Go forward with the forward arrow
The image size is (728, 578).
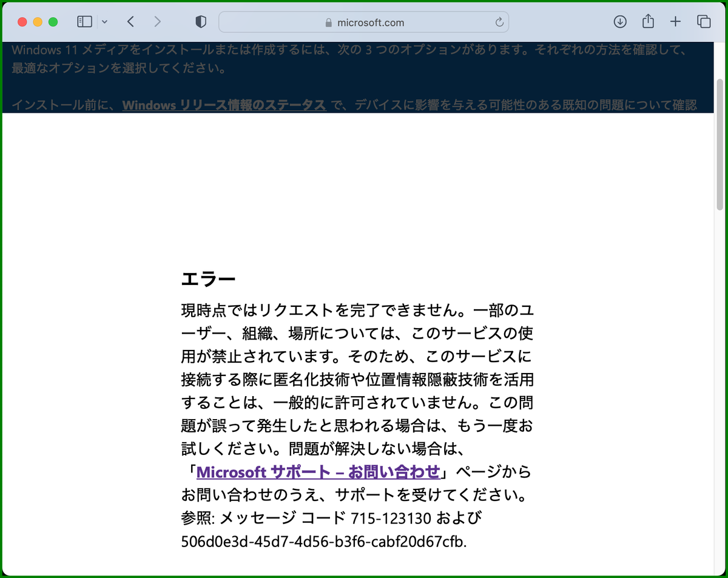click(158, 22)
